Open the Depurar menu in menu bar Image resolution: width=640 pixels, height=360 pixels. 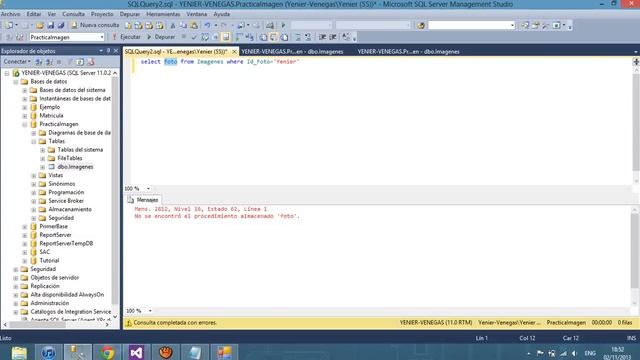(x=130, y=14)
